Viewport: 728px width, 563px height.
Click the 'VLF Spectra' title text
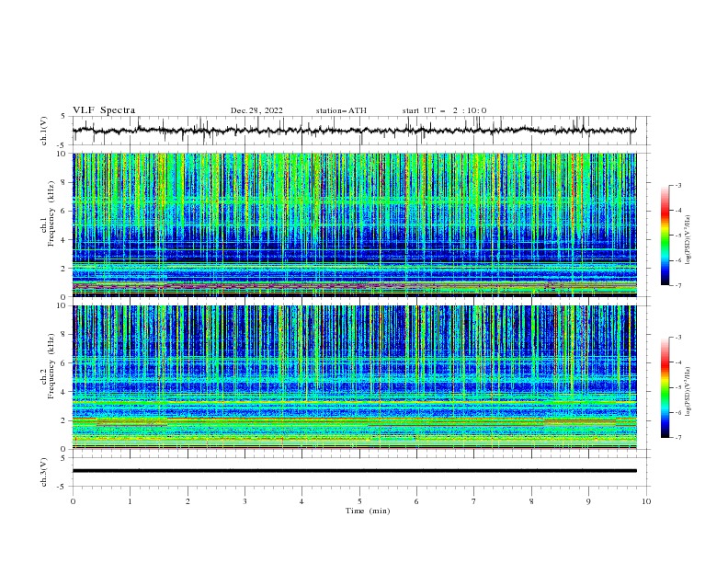104,110
